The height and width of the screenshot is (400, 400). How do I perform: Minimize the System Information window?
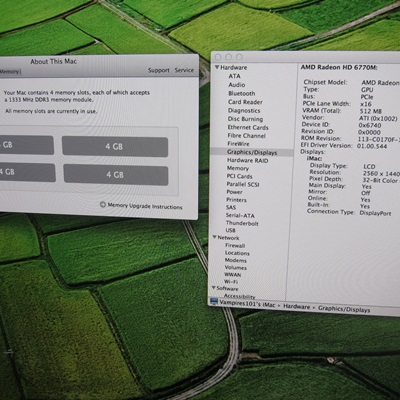[x=229, y=57]
